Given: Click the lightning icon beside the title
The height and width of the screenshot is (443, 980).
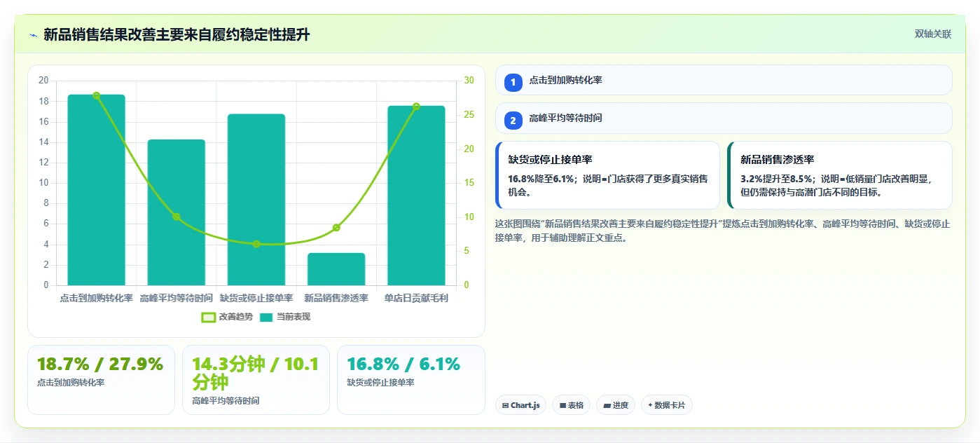Looking at the screenshot, I should (x=33, y=35).
